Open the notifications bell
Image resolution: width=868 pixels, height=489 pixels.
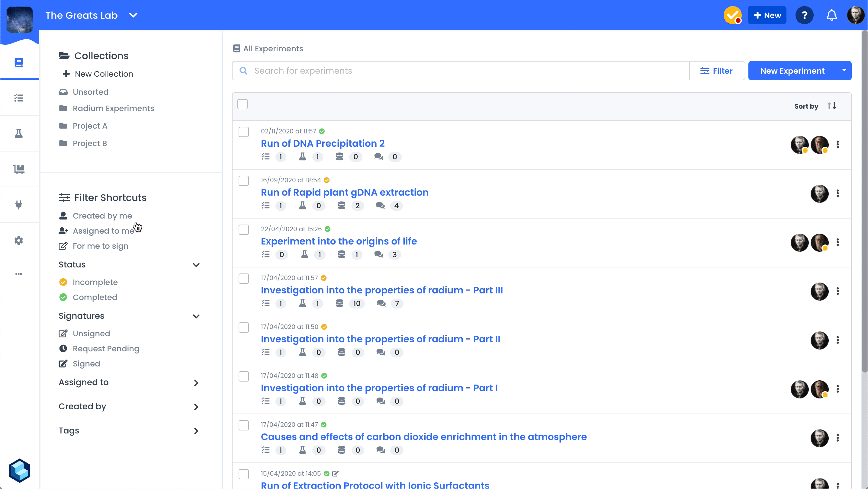(x=831, y=15)
